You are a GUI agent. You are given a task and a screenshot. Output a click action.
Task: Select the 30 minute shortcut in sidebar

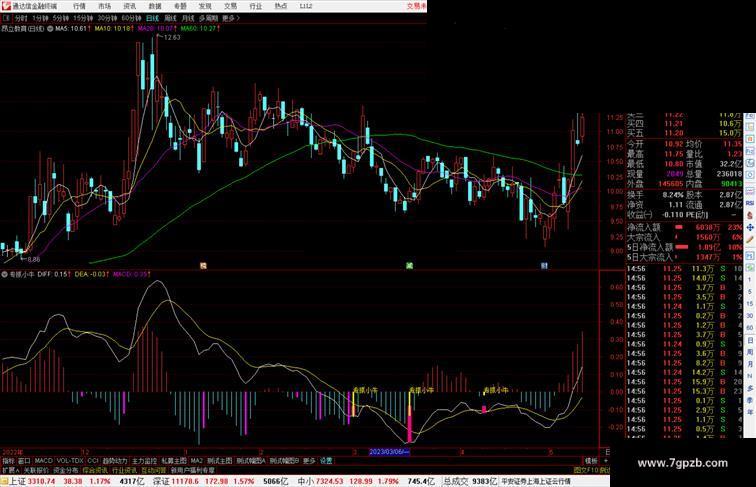[x=750, y=316]
